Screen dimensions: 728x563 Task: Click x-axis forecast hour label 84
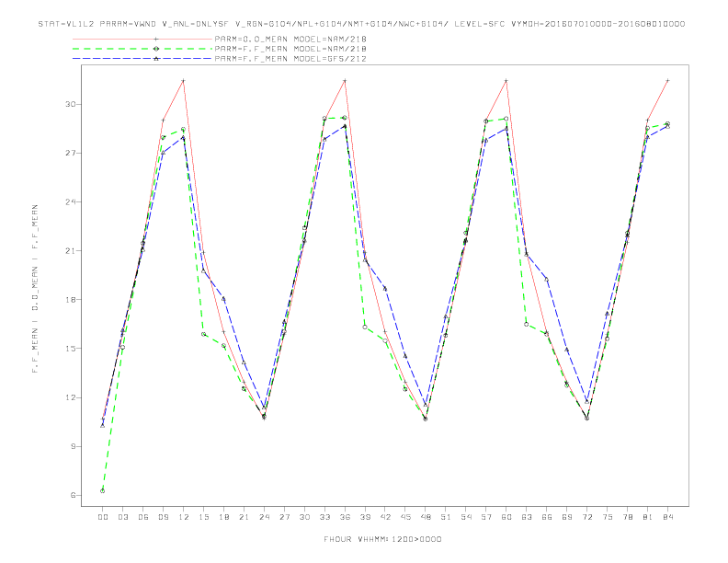(667, 517)
